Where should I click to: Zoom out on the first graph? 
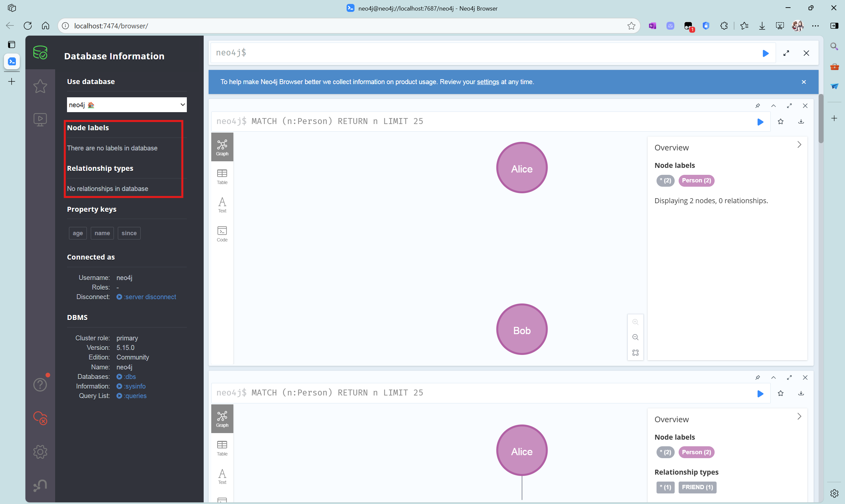point(635,337)
